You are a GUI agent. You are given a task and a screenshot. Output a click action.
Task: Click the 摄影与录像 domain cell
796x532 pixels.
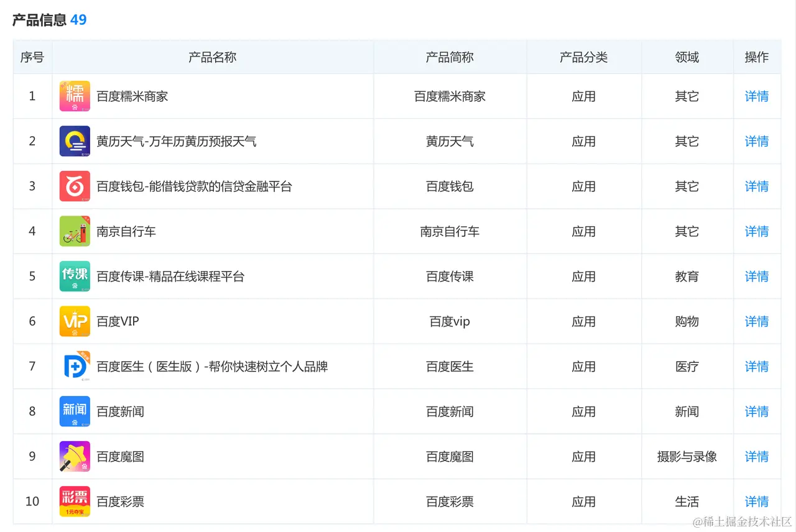click(x=687, y=457)
